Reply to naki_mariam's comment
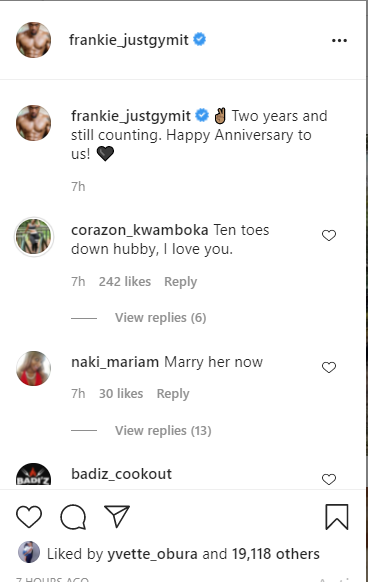 (173, 394)
